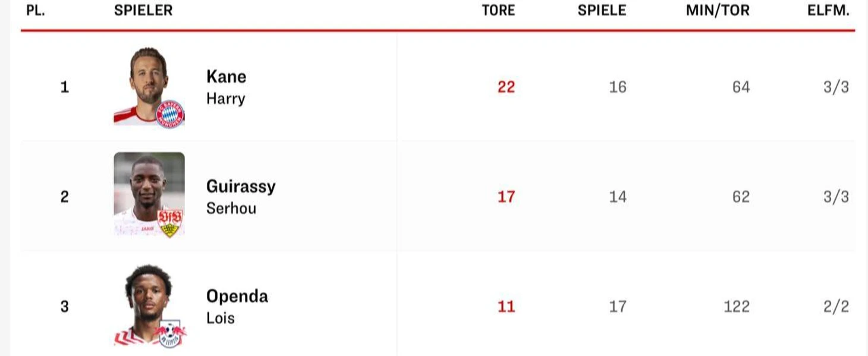The height and width of the screenshot is (356, 868).
Task: Open Lois Openda's player photo
Action: pyautogui.click(x=149, y=305)
